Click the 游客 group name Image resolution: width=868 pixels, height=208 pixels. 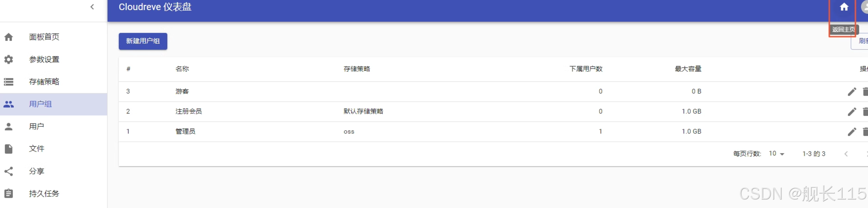pos(182,92)
